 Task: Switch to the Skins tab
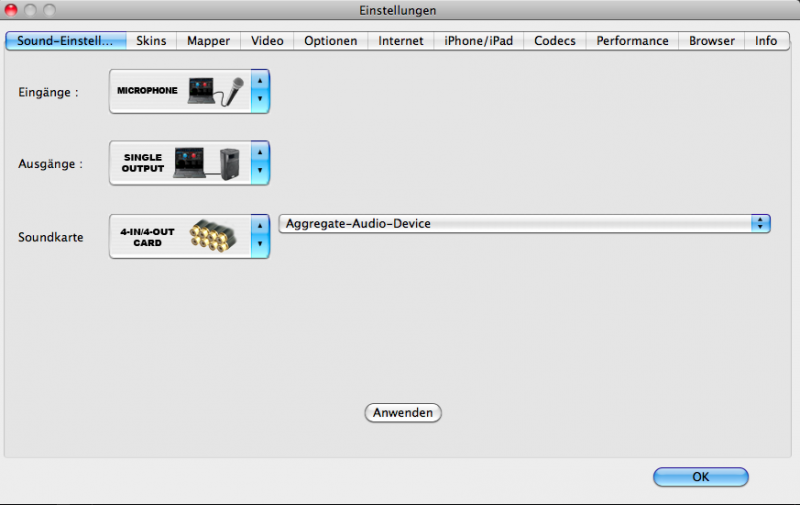coord(151,41)
